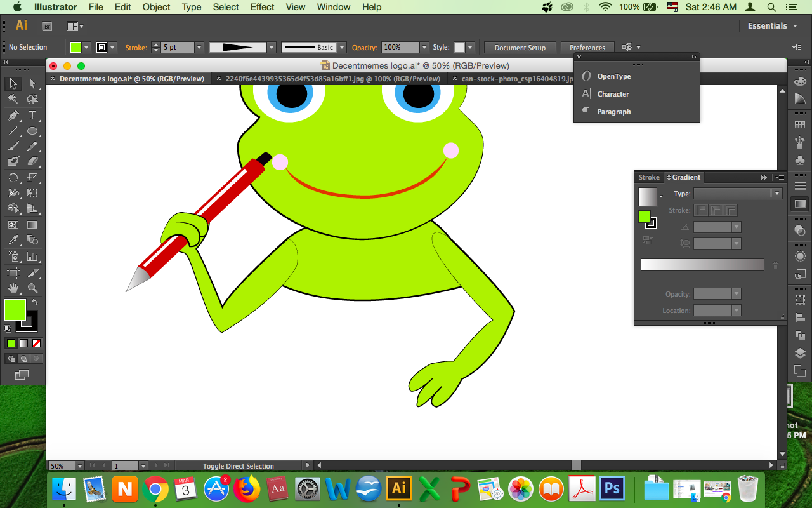812x508 pixels.
Task: Set paint mode to Gradient
Action: (x=23, y=343)
